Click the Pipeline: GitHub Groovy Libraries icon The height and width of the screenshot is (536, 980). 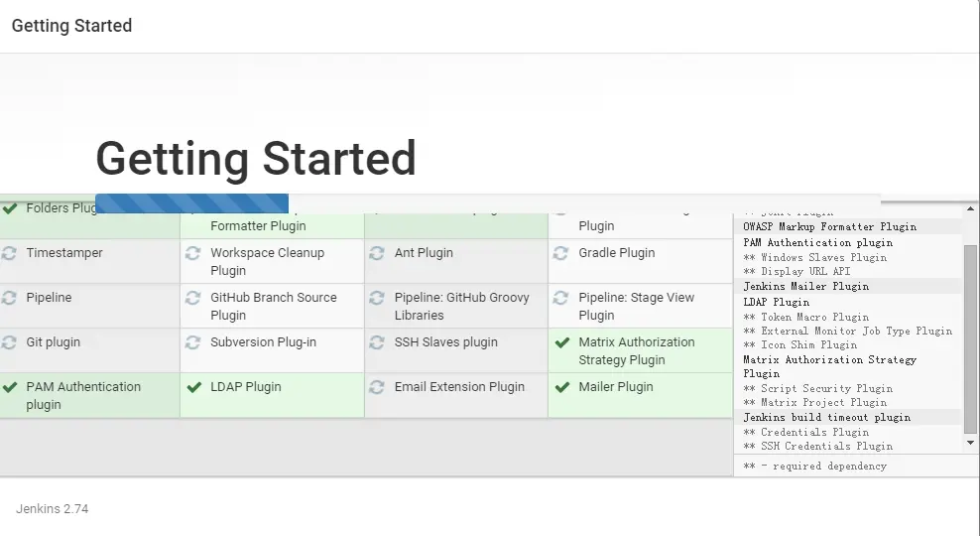point(376,298)
